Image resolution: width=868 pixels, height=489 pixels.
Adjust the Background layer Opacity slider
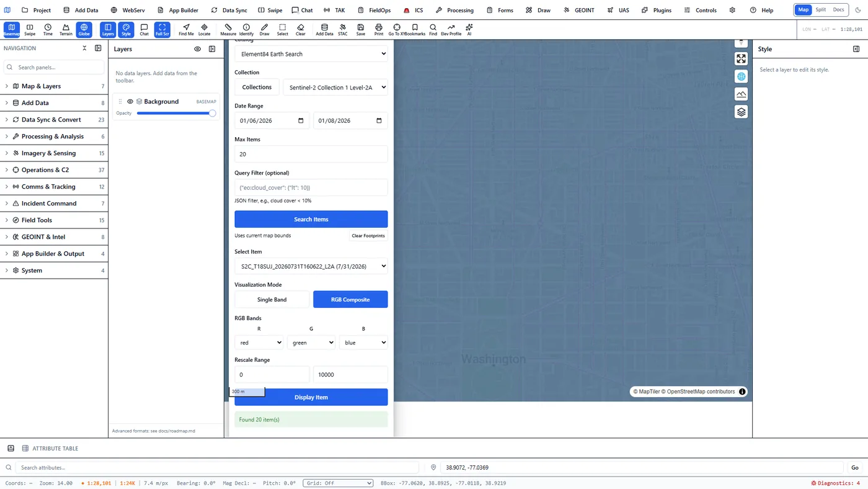[176, 113]
